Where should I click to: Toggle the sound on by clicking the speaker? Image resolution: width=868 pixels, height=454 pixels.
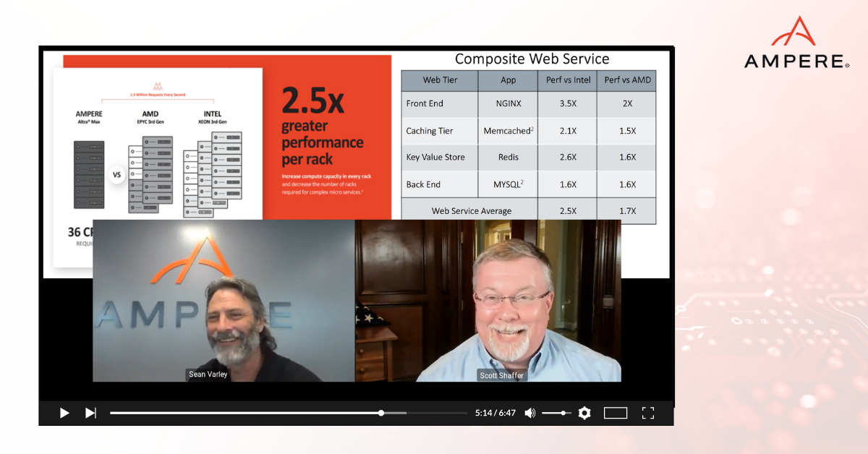coord(529,413)
